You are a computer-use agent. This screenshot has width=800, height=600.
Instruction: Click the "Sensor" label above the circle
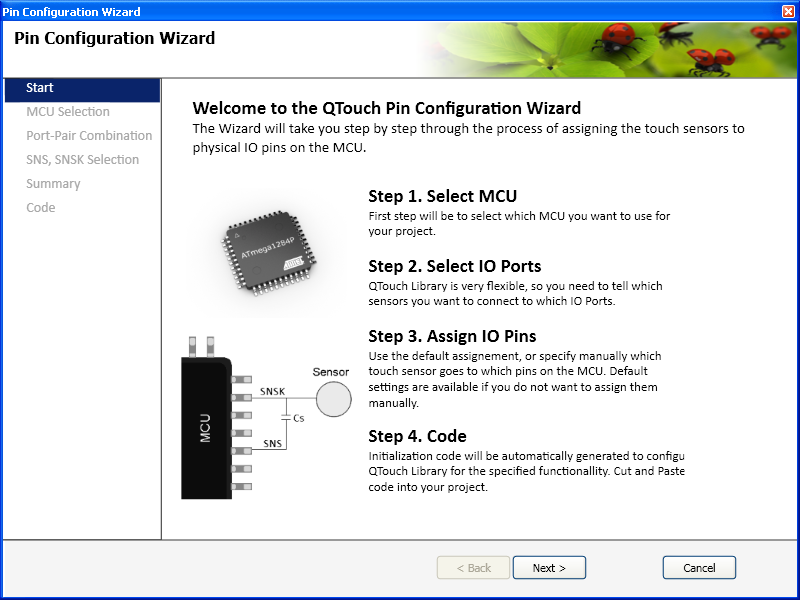(x=331, y=372)
